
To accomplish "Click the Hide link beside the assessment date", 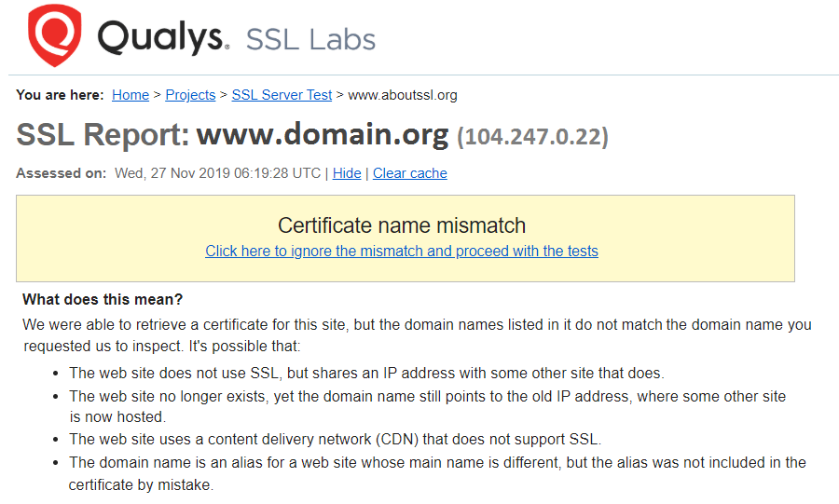I will click(347, 173).
